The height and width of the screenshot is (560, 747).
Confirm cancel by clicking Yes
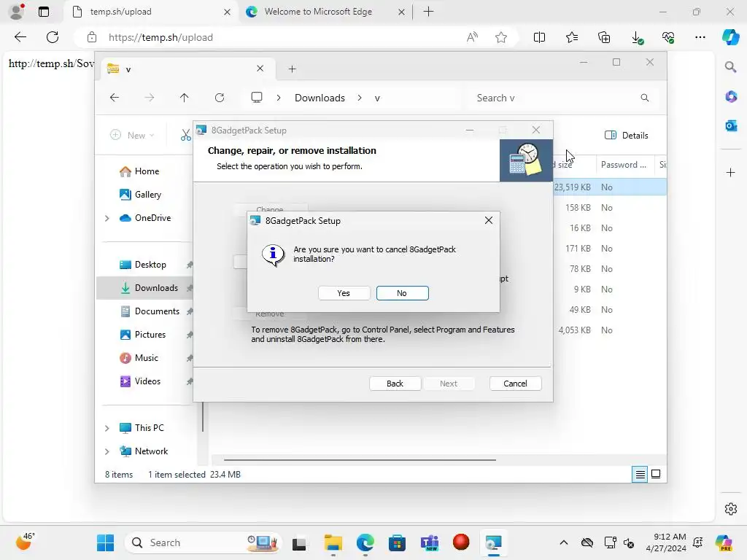point(344,293)
